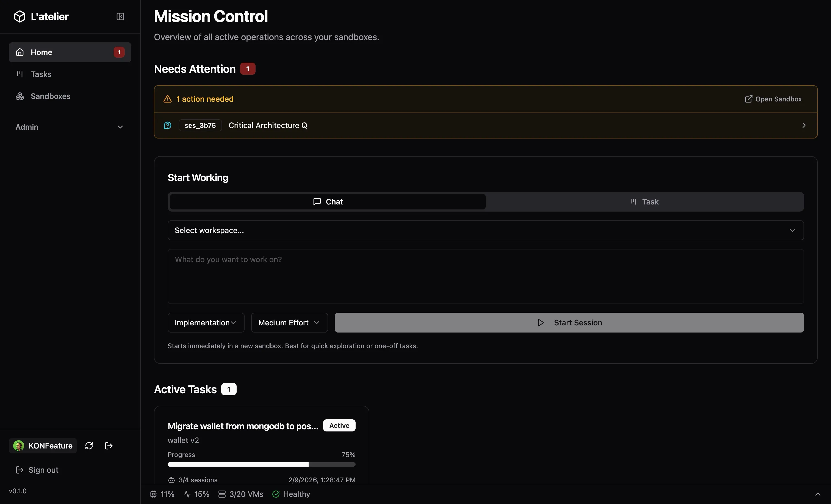The width and height of the screenshot is (831, 504).
Task: Click the 75% progress bar on task card
Action: coord(261,464)
